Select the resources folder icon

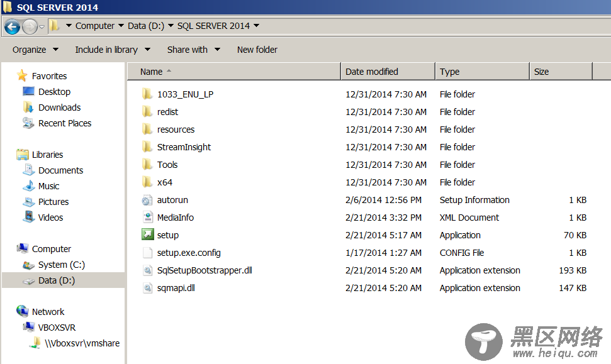point(147,129)
